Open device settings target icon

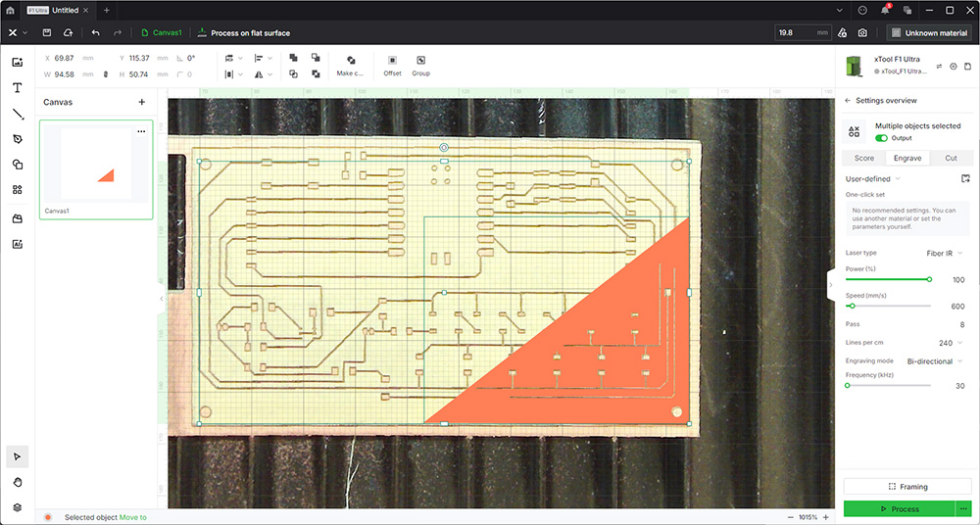pos(954,67)
